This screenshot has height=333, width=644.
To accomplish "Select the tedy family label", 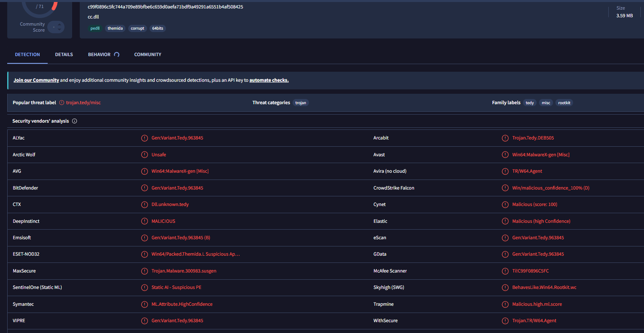I will pyautogui.click(x=529, y=103).
